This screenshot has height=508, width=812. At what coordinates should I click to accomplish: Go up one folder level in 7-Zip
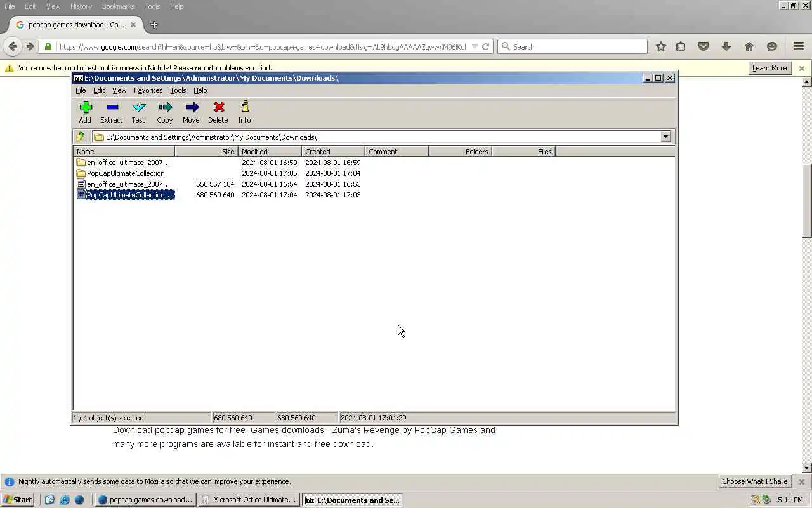point(81,137)
